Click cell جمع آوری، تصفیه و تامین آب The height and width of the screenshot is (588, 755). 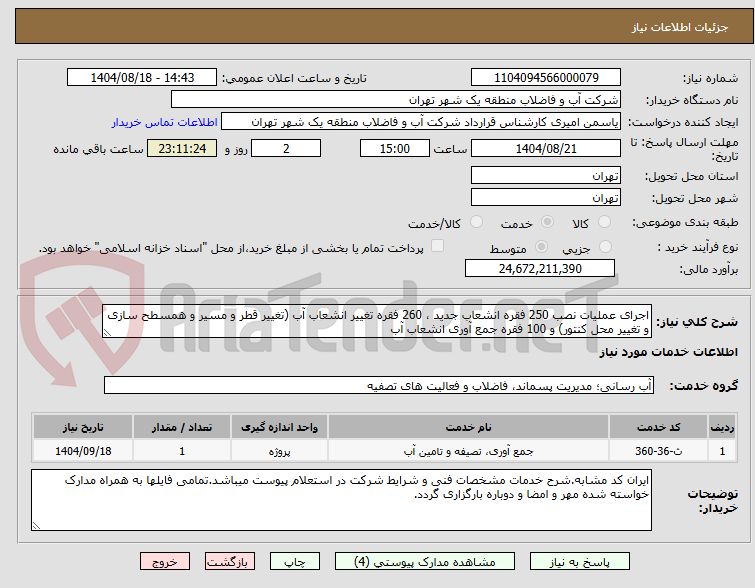click(469, 451)
